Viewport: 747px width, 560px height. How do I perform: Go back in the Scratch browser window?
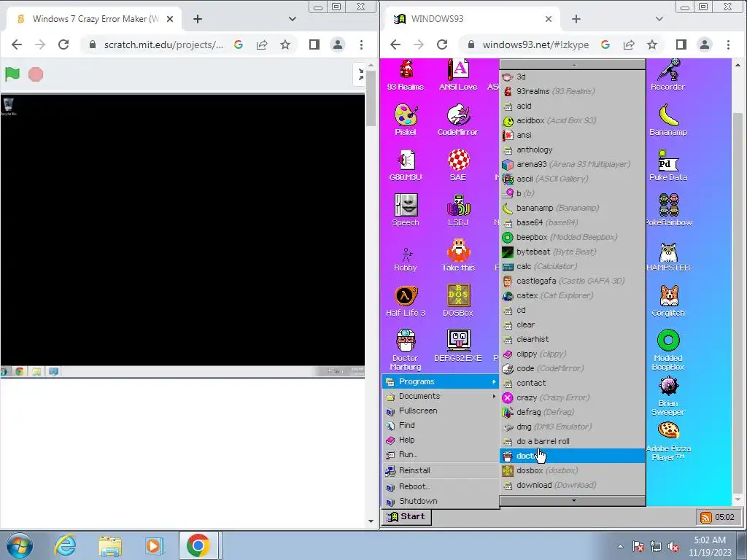click(x=17, y=44)
